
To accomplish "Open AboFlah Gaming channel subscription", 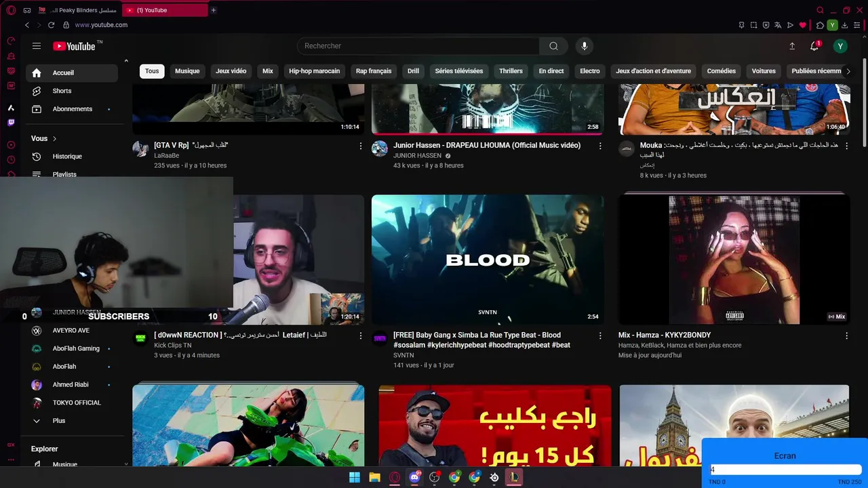I will pos(72,348).
